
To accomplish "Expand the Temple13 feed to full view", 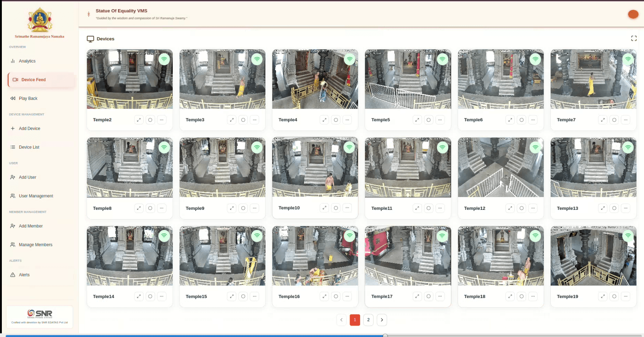I will pyautogui.click(x=602, y=208).
